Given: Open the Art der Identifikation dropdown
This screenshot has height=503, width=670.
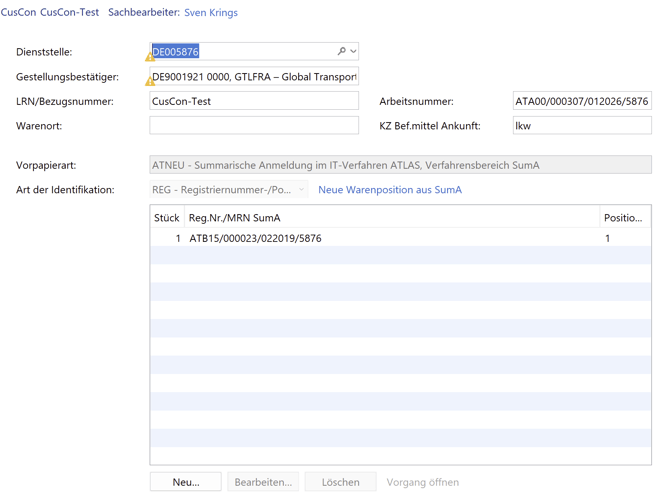Looking at the screenshot, I should pos(229,190).
